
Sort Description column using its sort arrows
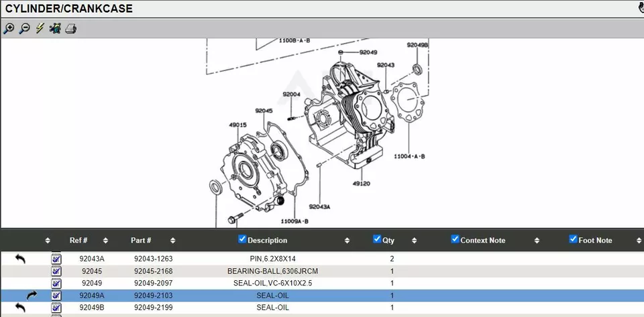coord(347,241)
